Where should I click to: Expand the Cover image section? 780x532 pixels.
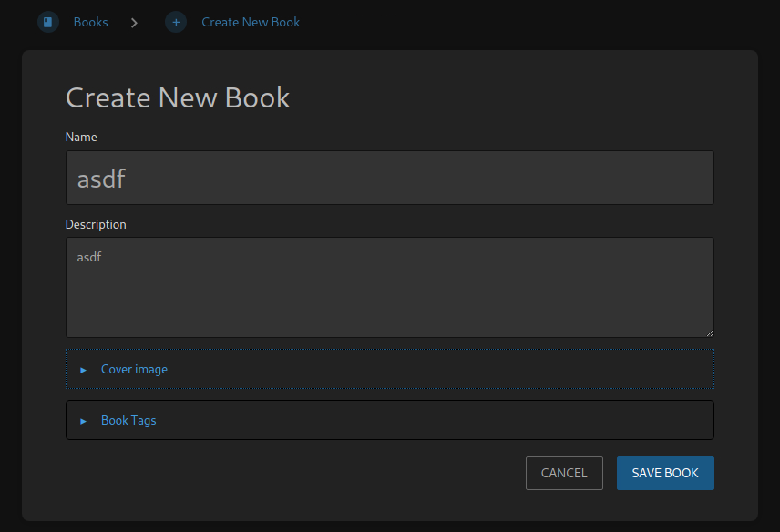(x=389, y=370)
